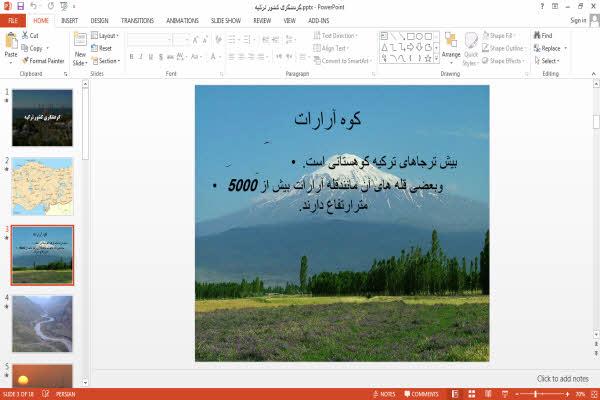Click Zoom Out minus button
The image size is (600, 400).
[x=517, y=394]
